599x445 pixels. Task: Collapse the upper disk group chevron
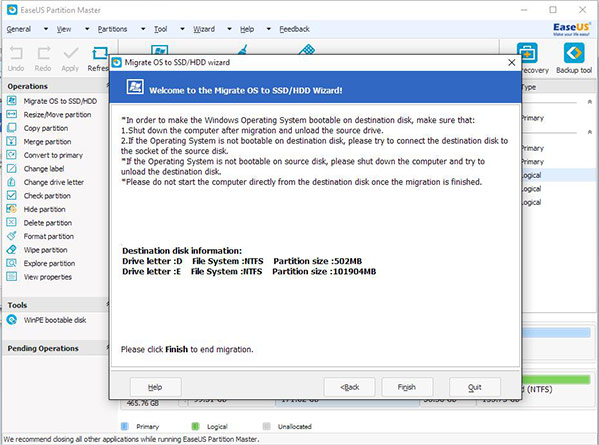point(589,102)
